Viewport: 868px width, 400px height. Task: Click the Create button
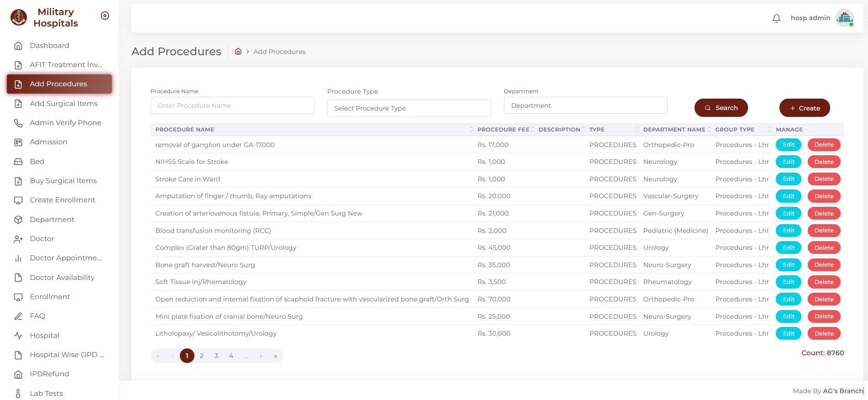coord(805,108)
